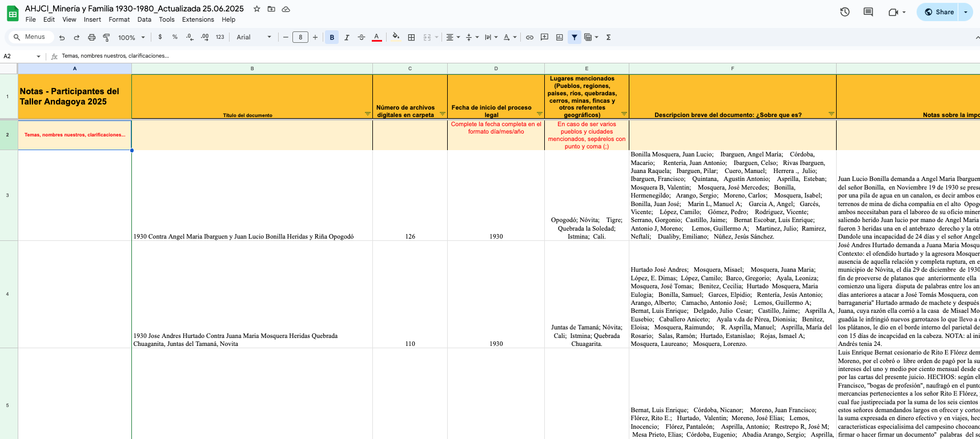Screen dimensions: 980x439
Task: Open filter for Título del documento column
Action: click(x=368, y=114)
